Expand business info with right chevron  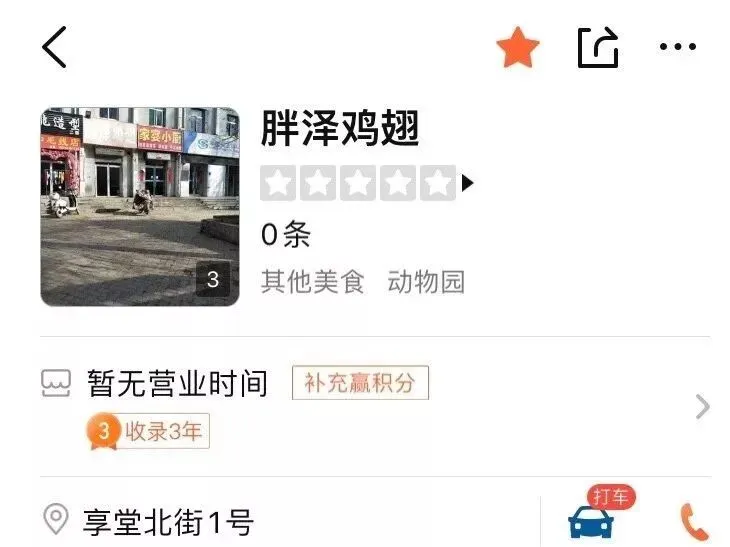tap(703, 407)
